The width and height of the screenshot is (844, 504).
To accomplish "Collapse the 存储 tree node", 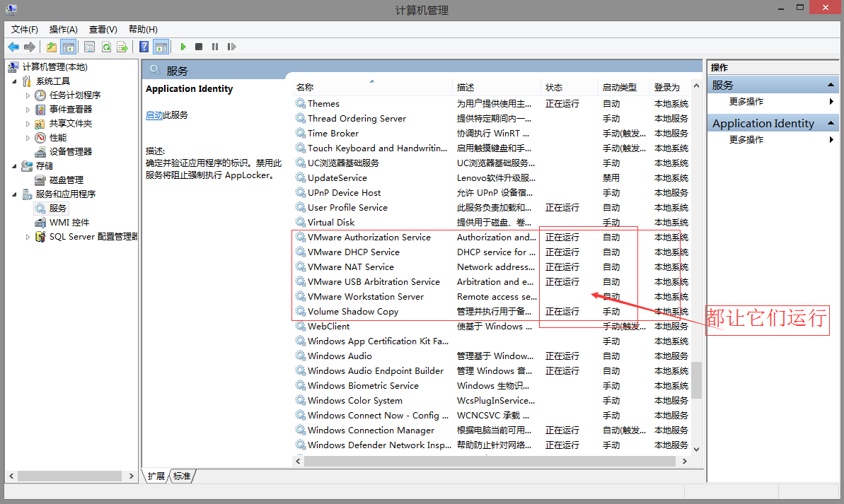I will point(15,166).
